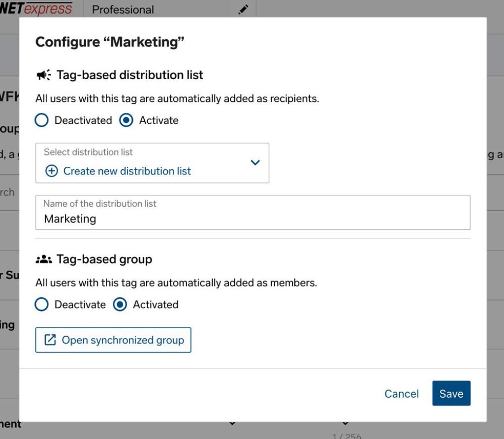504x439 pixels.
Task: Expand the Select distribution list dropdown chevron
Action: (255, 162)
